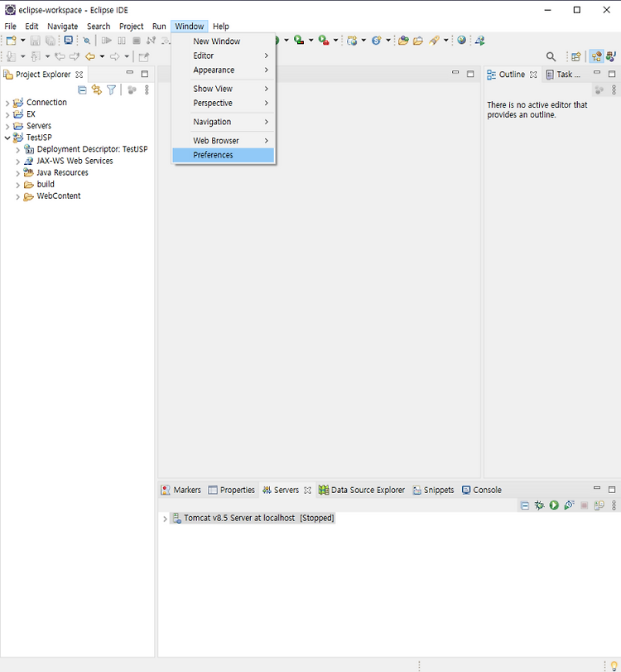Open the Navigation submenu
The width and height of the screenshot is (621, 672).
tap(223, 122)
